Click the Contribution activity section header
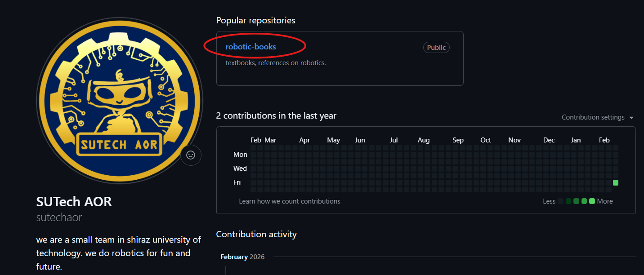Image resolution: width=644 pixels, height=275 pixels. 256,234
